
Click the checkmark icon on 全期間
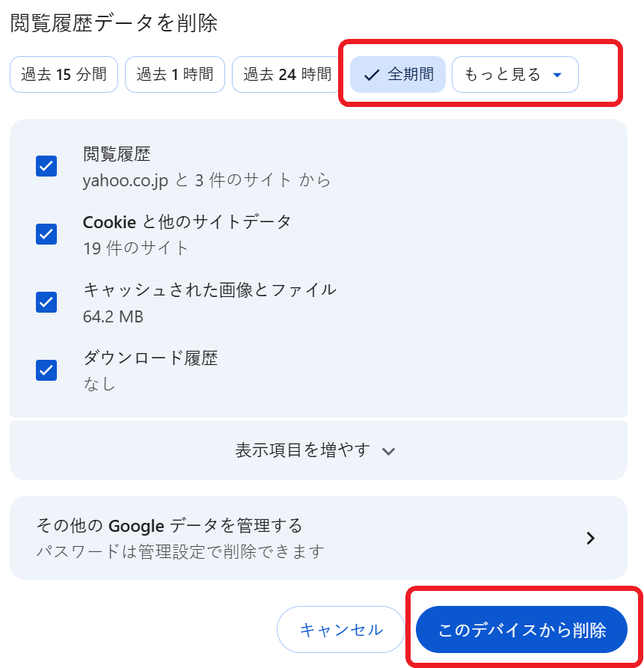tap(369, 75)
